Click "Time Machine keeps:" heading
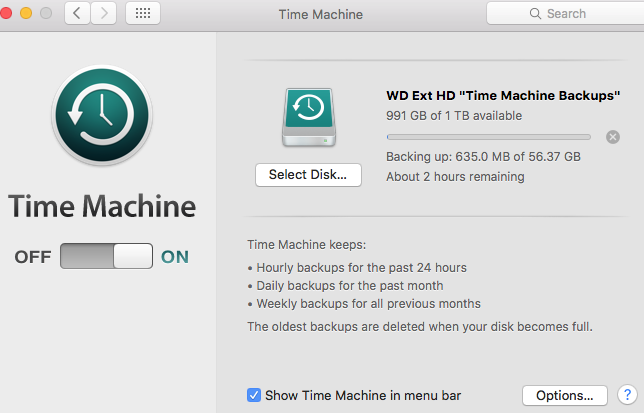Image resolution: width=644 pixels, height=413 pixels. pyautogui.click(x=306, y=245)
